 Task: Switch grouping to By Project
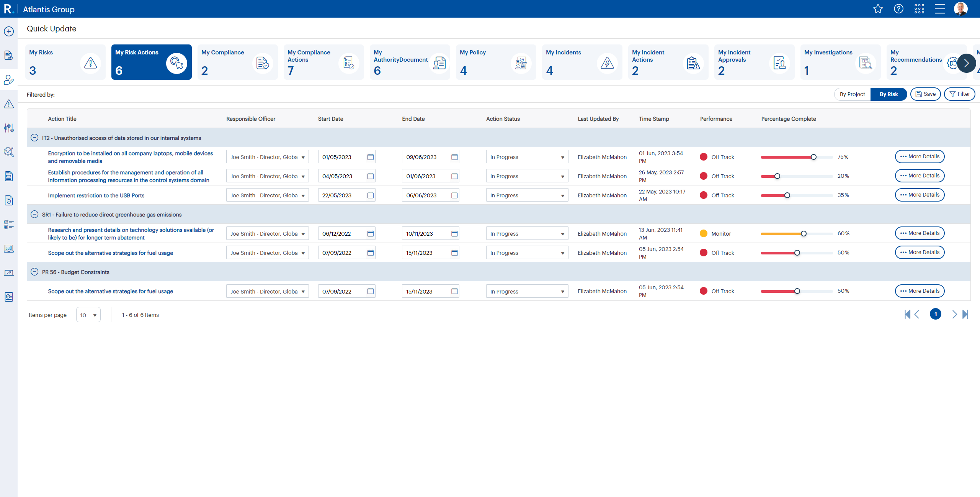852,94
